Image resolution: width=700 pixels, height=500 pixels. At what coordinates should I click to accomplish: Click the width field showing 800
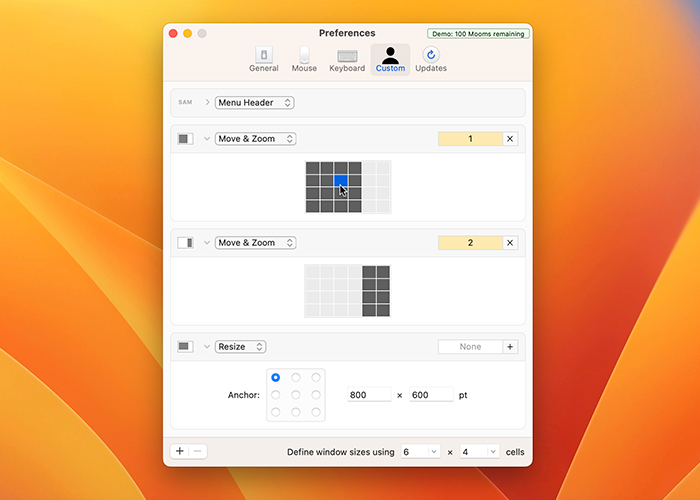pyautogui.click(x=369, y=395)
